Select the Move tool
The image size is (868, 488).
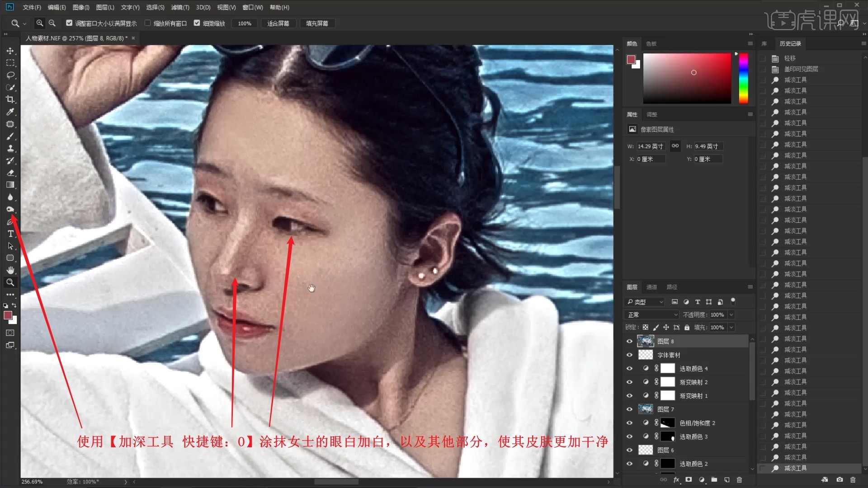point(10,51)
